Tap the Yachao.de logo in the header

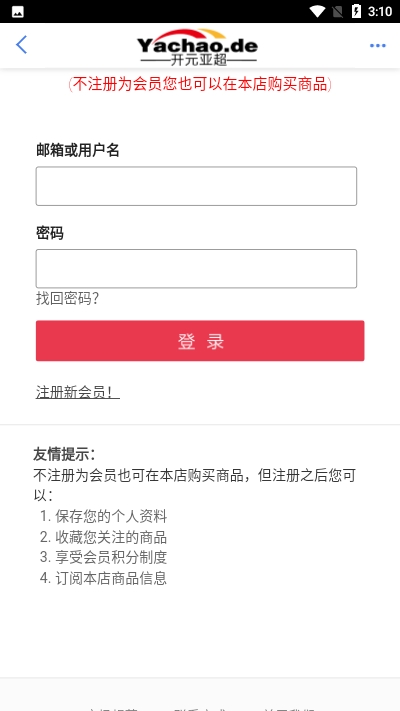(198, 47)
